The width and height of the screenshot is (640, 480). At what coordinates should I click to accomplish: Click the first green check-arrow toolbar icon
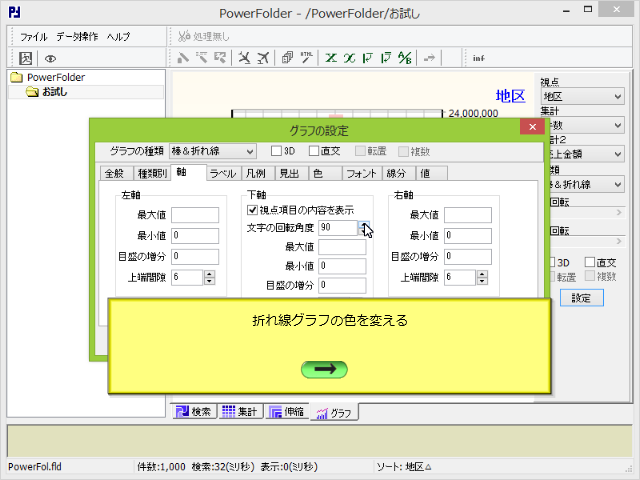pos(367,58)
